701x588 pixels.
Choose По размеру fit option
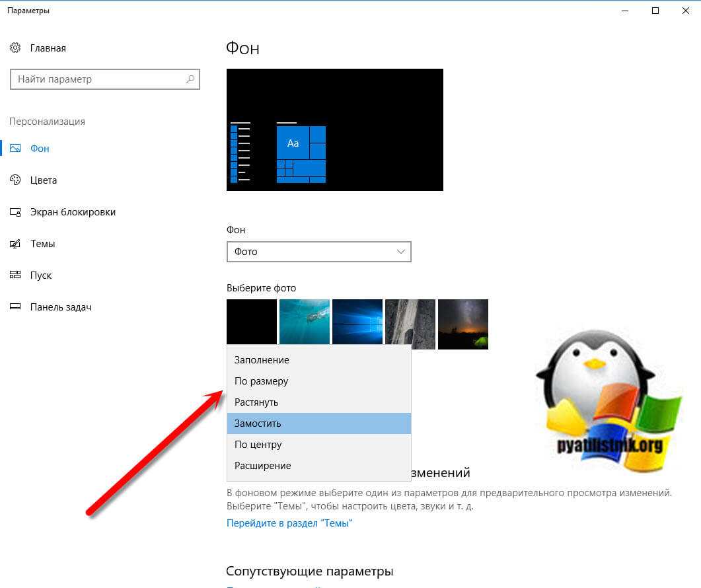click(261, 381)
